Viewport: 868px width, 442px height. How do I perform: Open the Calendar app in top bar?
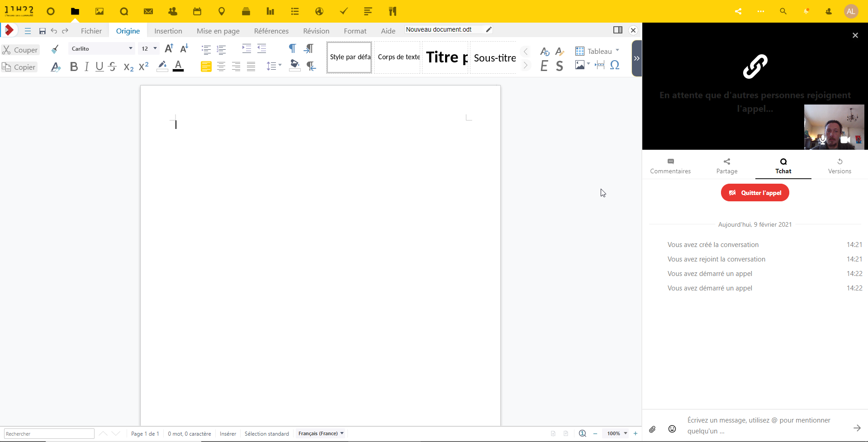(197, 11)
